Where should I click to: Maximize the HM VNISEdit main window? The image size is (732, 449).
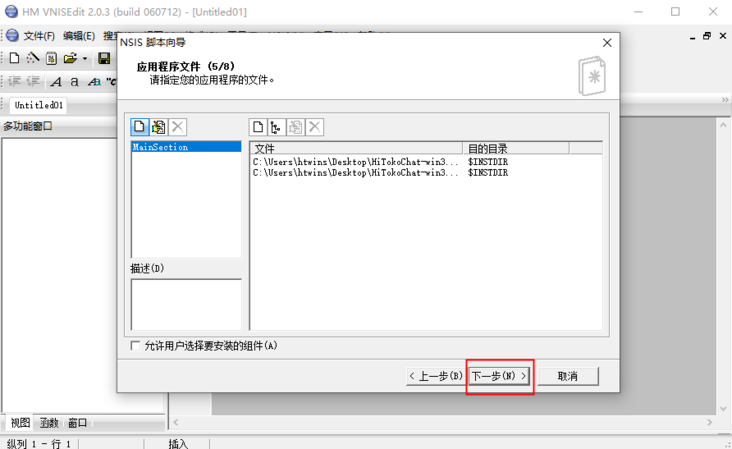[676, 12]
